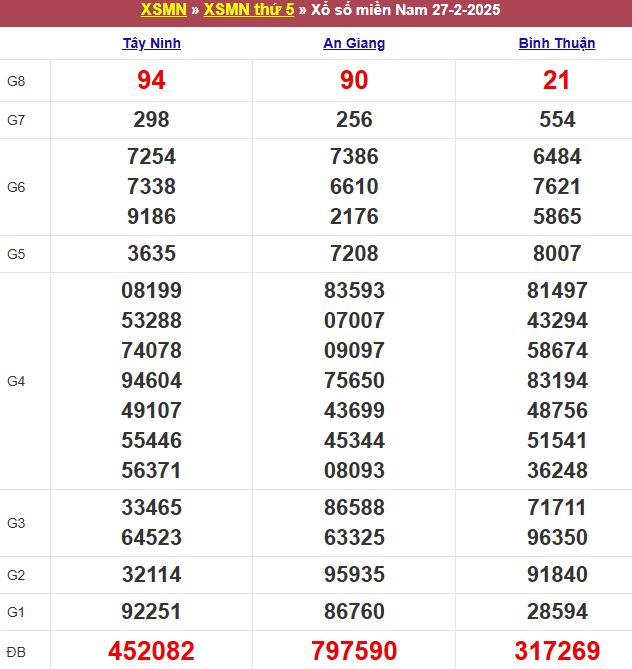Select Bình Thuận G8 result 21
This screenshot has width=632, height=669.
557,80
